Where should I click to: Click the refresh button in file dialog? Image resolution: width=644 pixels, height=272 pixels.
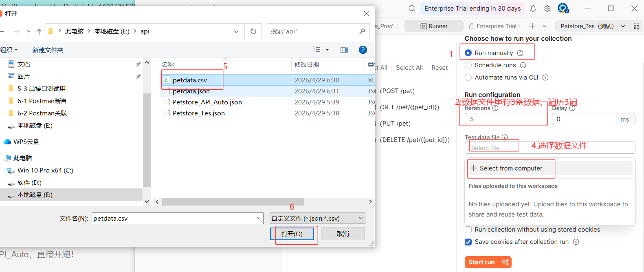coord(253,31)
